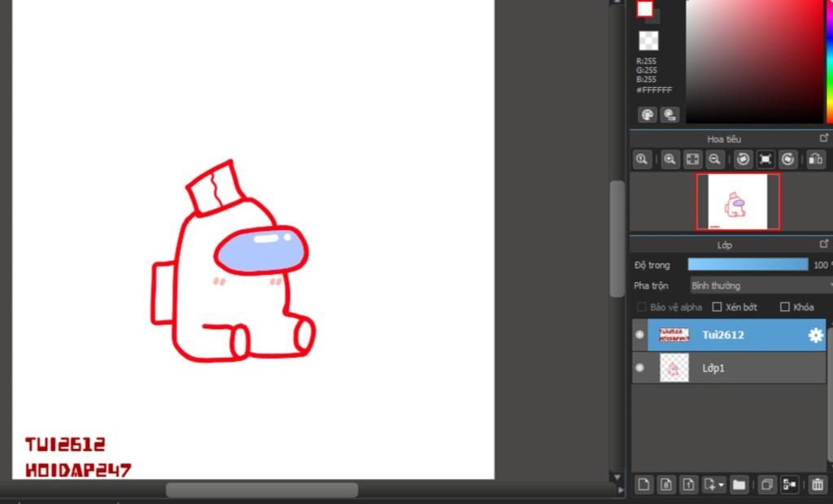Toggle visibility of Tui2612 layer
Viewport: 833px width, 504px height.
click(x=639, y=335)
